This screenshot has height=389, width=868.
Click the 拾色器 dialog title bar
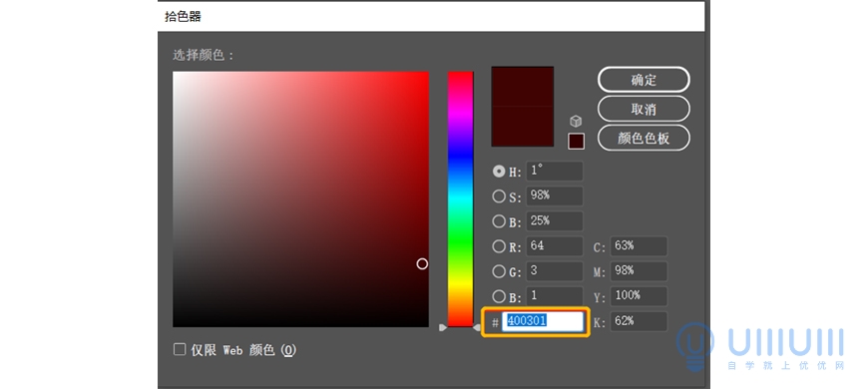(431, 16)
